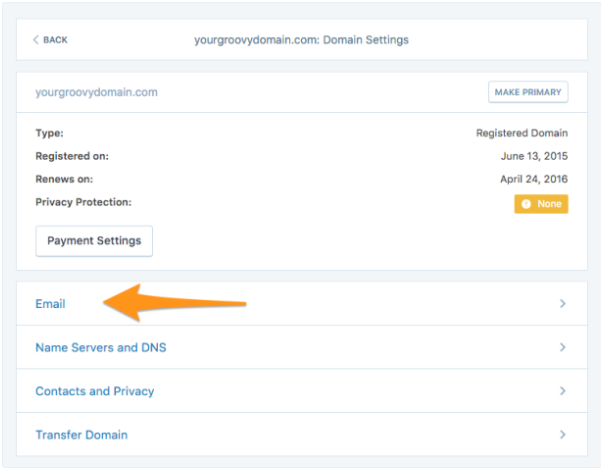The image size is (601, 473).
Task: Click the Domain Settings page title
Action: pos(301,40)
